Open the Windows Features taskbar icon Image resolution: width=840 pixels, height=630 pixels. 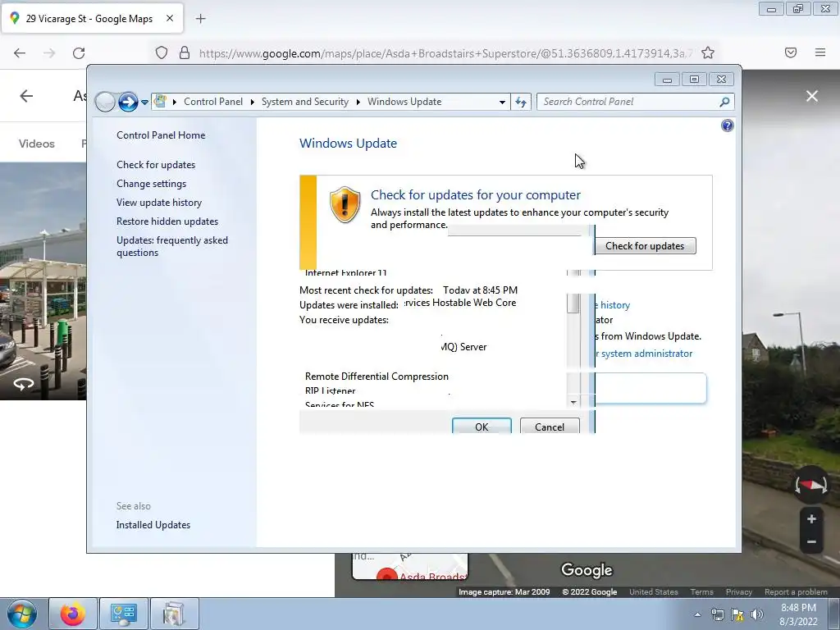(174, 614)
